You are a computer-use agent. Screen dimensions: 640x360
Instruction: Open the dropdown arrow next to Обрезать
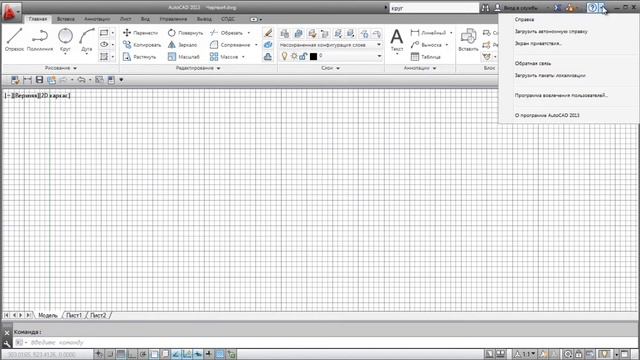click(x=249, y=33)
